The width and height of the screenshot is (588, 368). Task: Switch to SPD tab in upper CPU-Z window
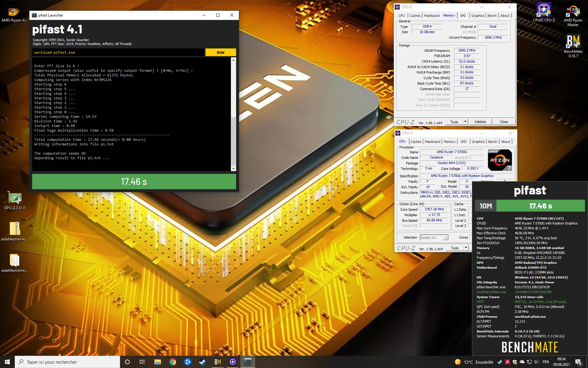[x=463, y=16]
